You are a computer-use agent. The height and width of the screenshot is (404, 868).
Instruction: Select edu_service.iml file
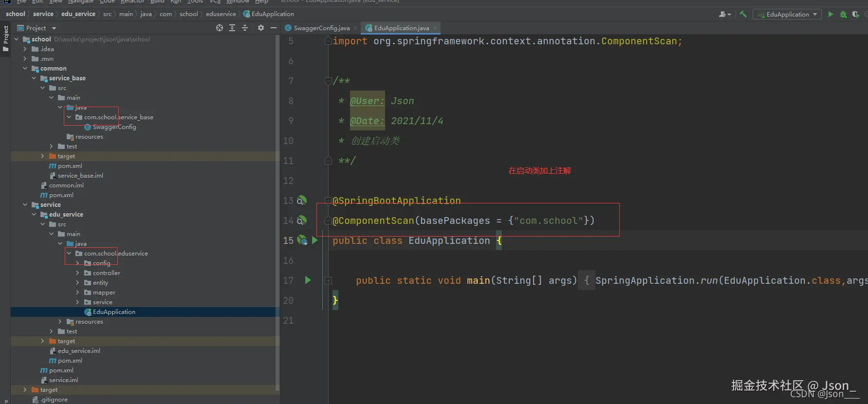[x=79, y=351]
